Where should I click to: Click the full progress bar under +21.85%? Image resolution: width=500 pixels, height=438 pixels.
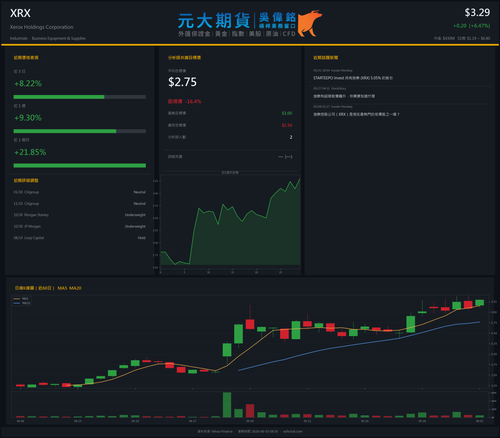click(80, 165)
